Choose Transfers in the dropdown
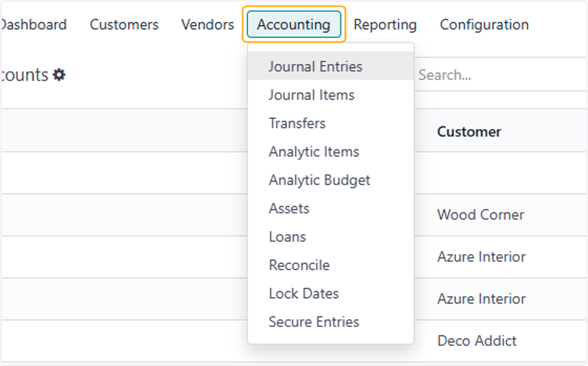This screenshot has height=366, width=588. (331, 123)
